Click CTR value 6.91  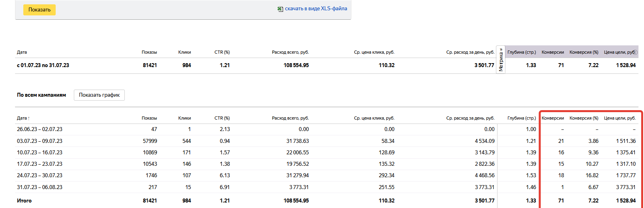click(x=225, y=187)
